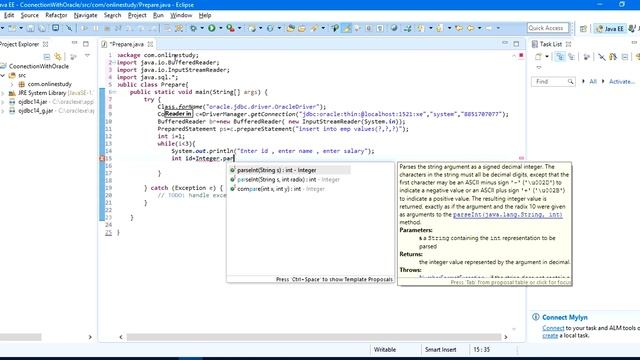Toggle Categorized view in Task List toolbar
This screenshot has height=360, width=640.
[x=560, y=57]
